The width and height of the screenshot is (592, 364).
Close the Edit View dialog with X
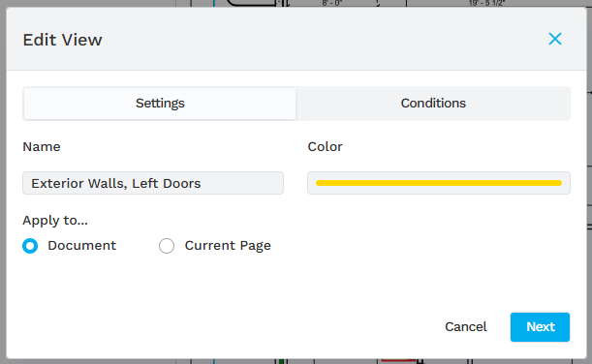coord(554,39)
